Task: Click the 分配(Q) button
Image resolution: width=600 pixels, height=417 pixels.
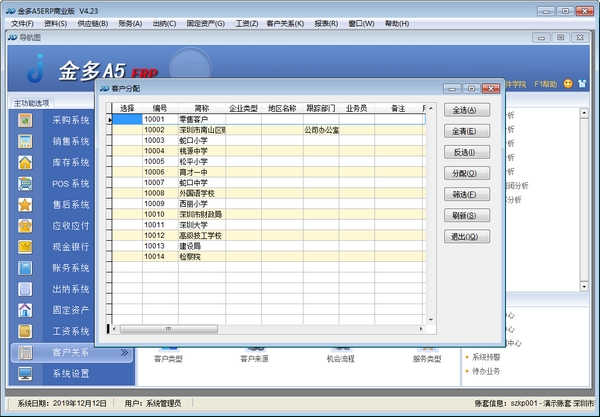Action: pos(467,173)
